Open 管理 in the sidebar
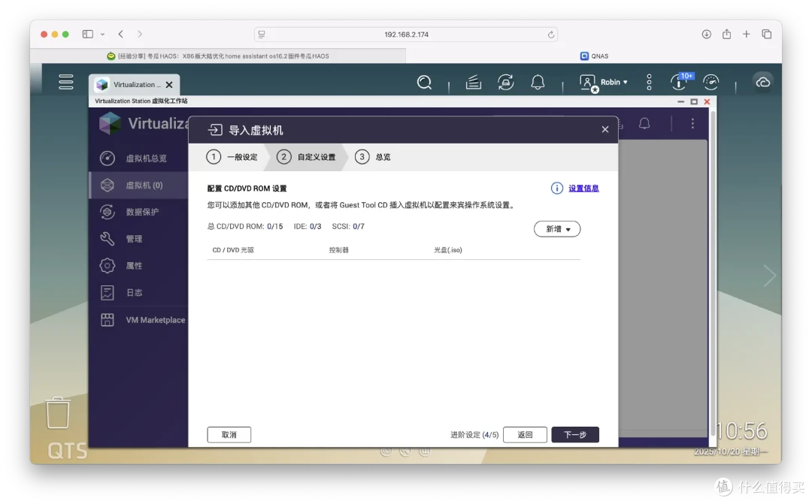This screenshot has height=504, width=812. tap(139, 239)
